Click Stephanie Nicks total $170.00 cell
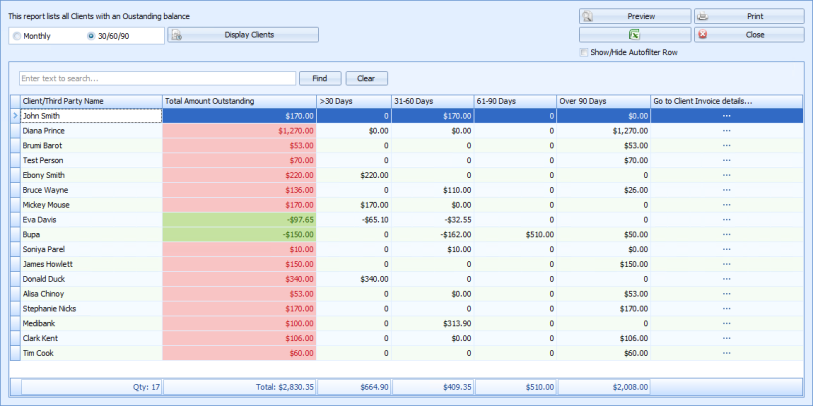The height and width of the screenshot is (406, 813). 240,309
